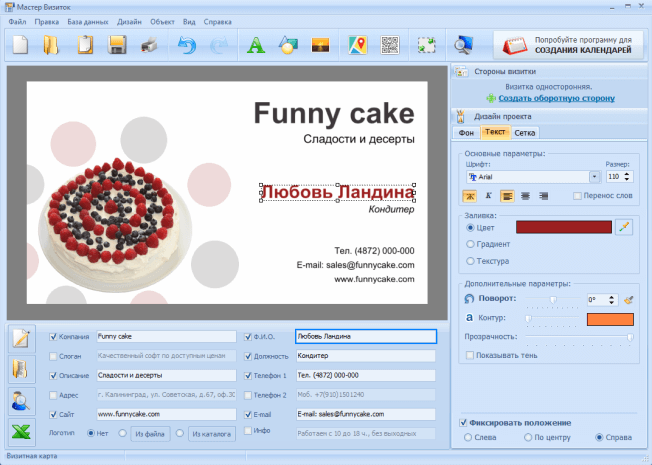
Task: Open contact search sidebar icon
Action: click(x=22, y=401)
